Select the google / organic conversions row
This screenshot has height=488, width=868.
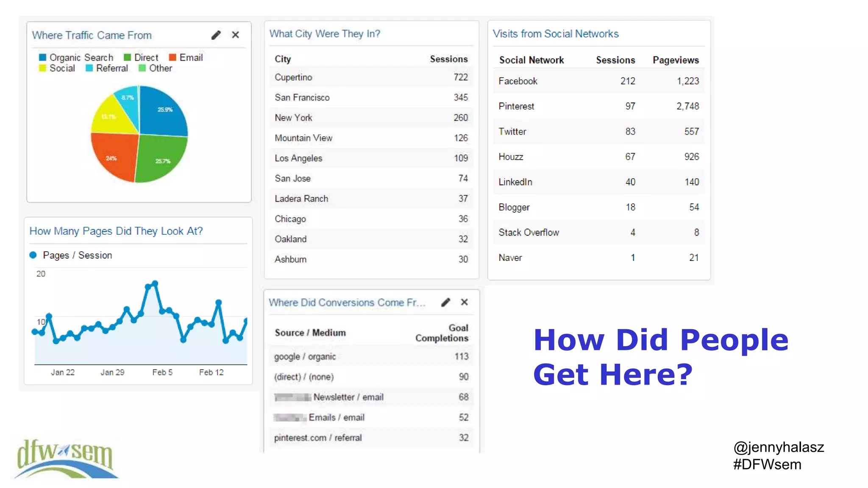371,357
